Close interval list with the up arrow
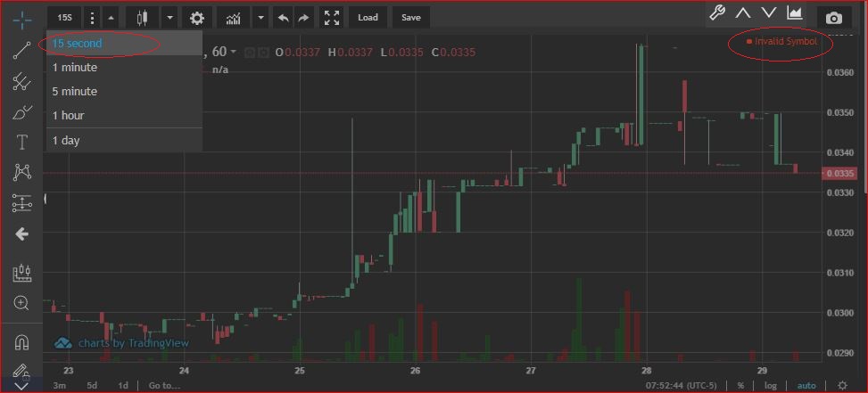This screenshot has height=393, width=868. 111,18
